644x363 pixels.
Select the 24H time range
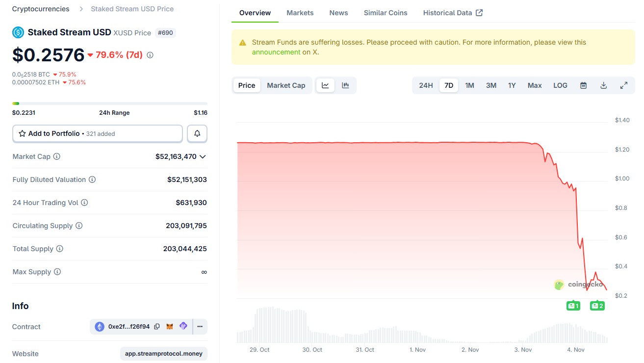click(x=426, y=85)
